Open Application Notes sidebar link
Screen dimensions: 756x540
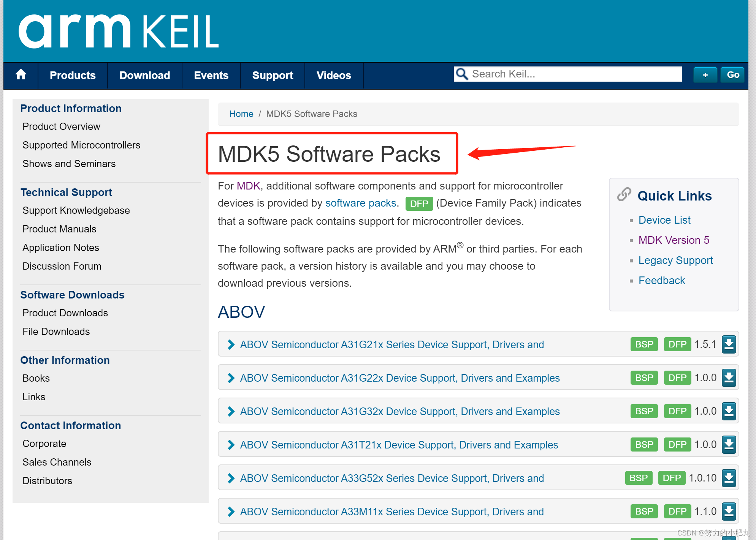[x=61, y=248]
